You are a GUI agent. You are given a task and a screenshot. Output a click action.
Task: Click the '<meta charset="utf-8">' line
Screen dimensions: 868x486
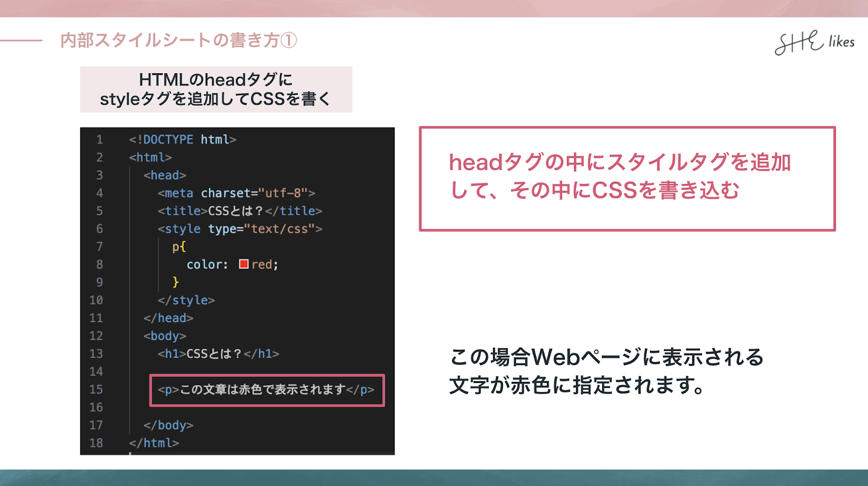coord(237,193)
